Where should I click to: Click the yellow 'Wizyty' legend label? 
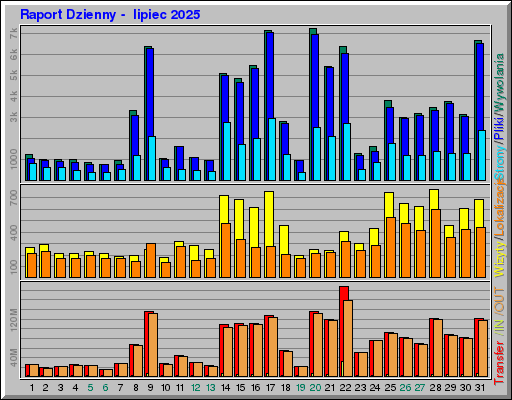coord(500,260)
